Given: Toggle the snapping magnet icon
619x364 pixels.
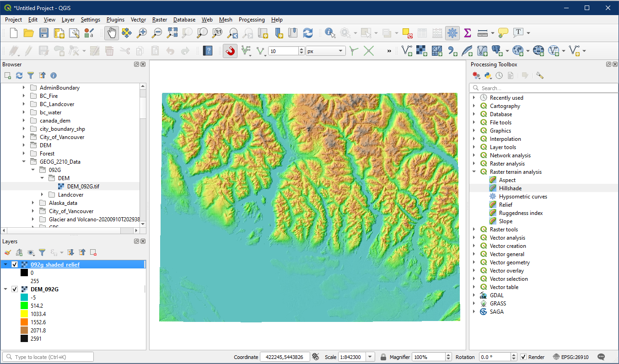Looking at the screenshot, I should [x=230, y=51].
